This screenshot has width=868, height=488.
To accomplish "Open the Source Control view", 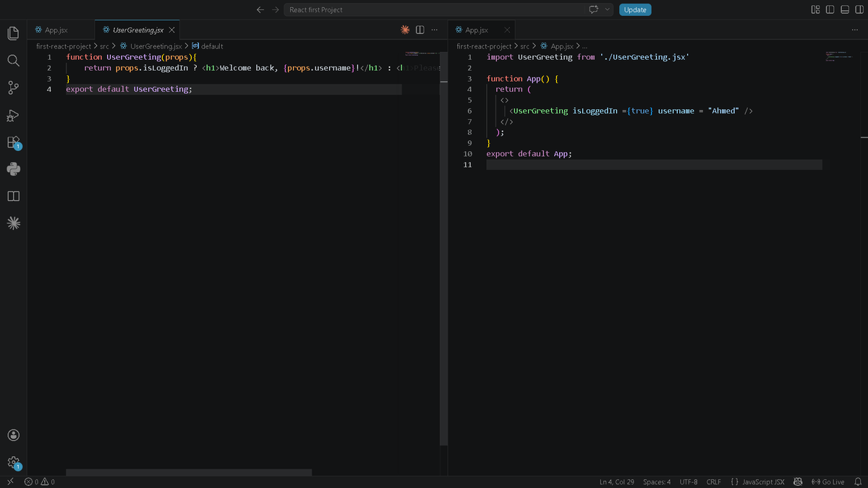I will tap(12, 87).
